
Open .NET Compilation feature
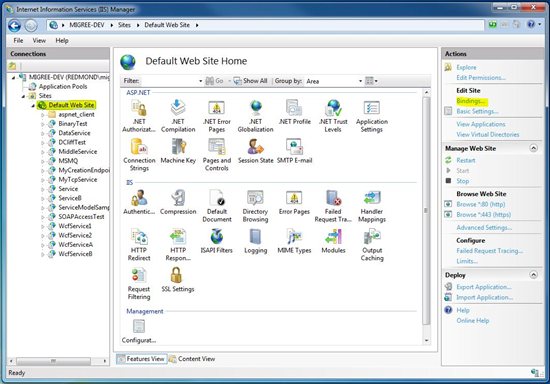(x=178, y=116)
